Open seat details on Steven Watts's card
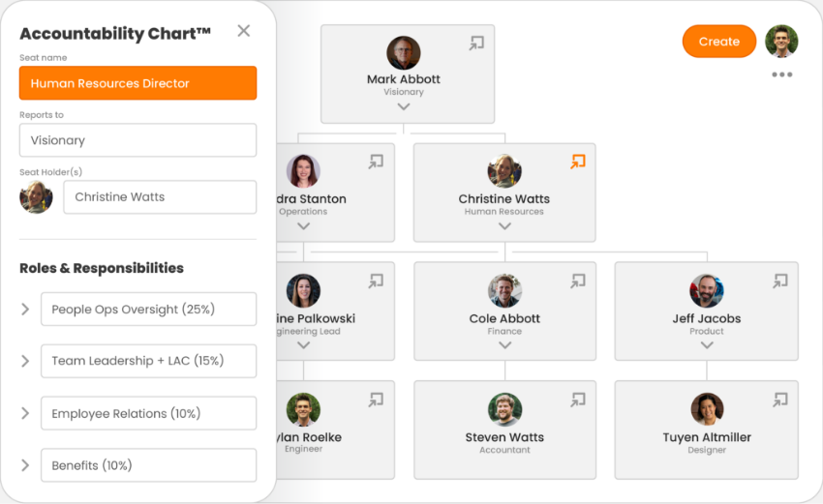The image size is (823, 504). [x=578, y=400]
